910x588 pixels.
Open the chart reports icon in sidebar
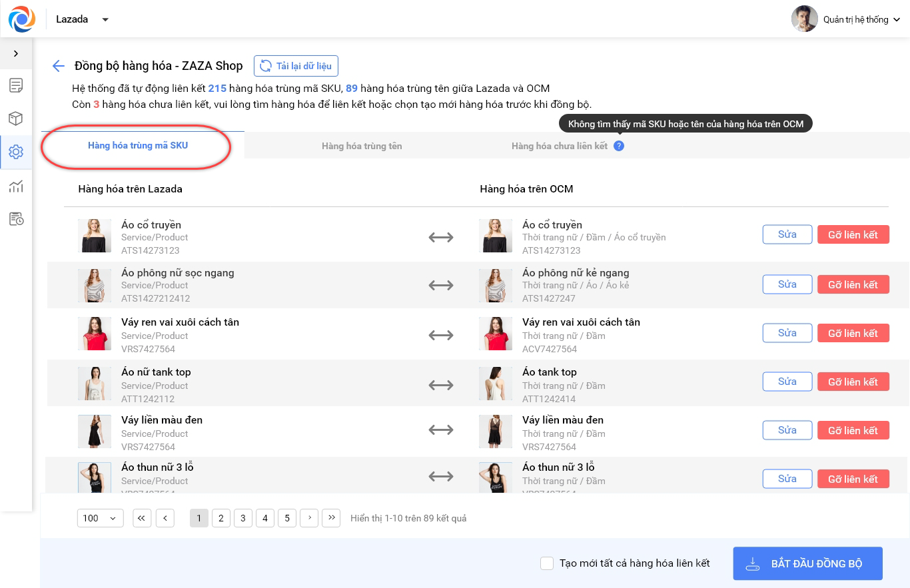(x=16, y=186)
